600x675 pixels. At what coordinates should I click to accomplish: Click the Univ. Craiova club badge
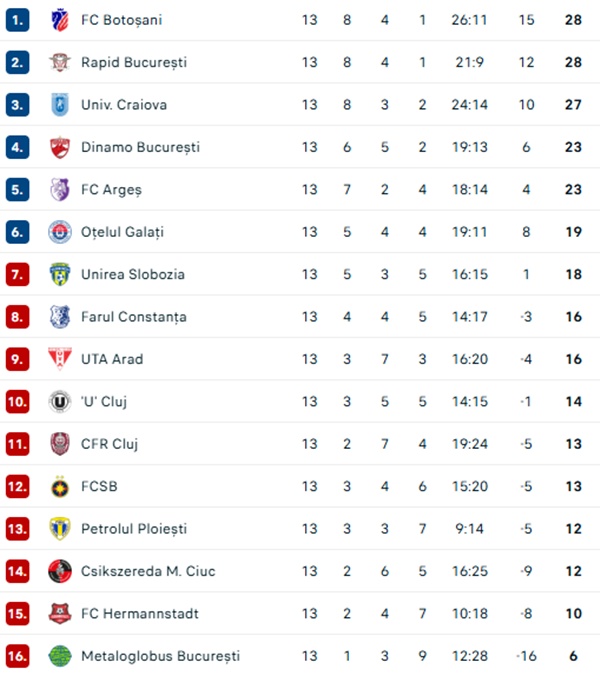[x=60, y=105]
